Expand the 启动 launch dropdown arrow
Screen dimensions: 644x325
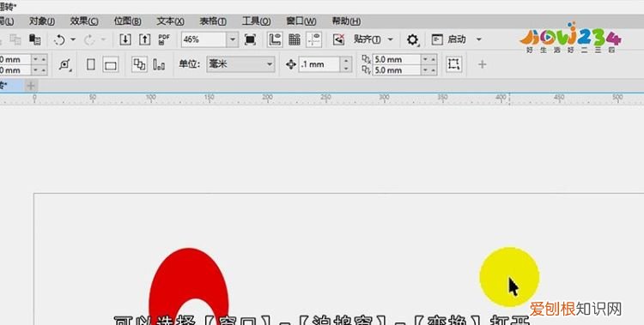coord(478,39)
